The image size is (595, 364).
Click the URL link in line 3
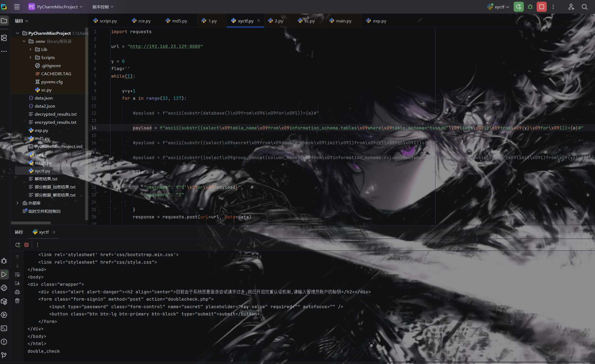165,46
